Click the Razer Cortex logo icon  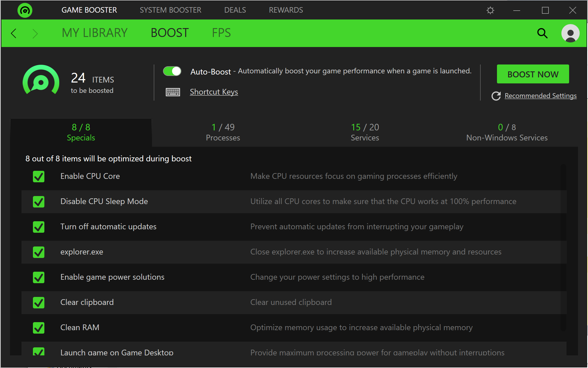pos(25,10)
